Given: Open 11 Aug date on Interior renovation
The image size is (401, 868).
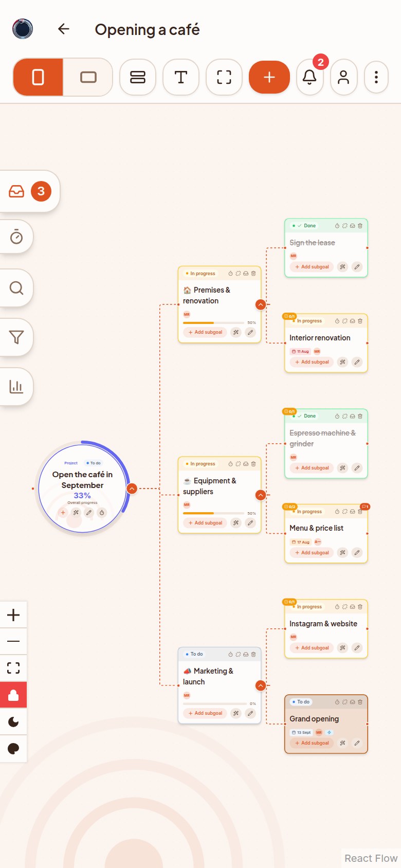Looking at the screenshot, I should (x=300, y=352).
